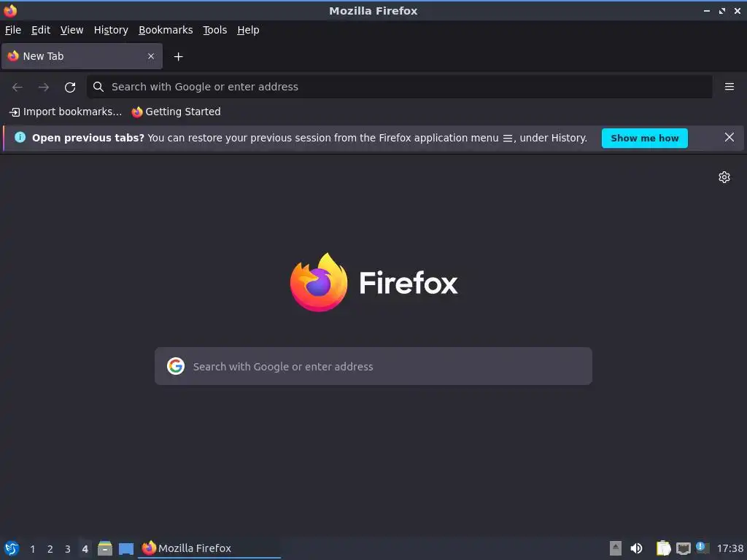The image size is (747, 560).
Task: Open the Firefox application hamburger menu
Action: click(729, 87)
